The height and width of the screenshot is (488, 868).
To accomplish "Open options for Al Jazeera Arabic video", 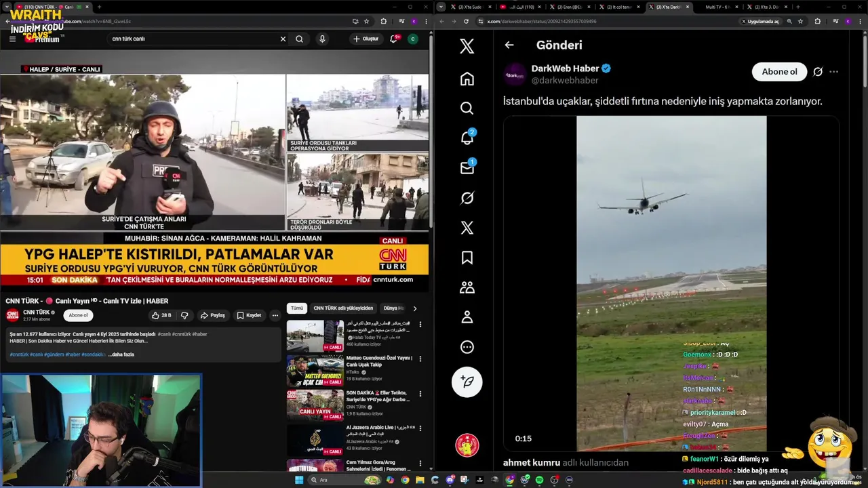I will click(420, 429).
